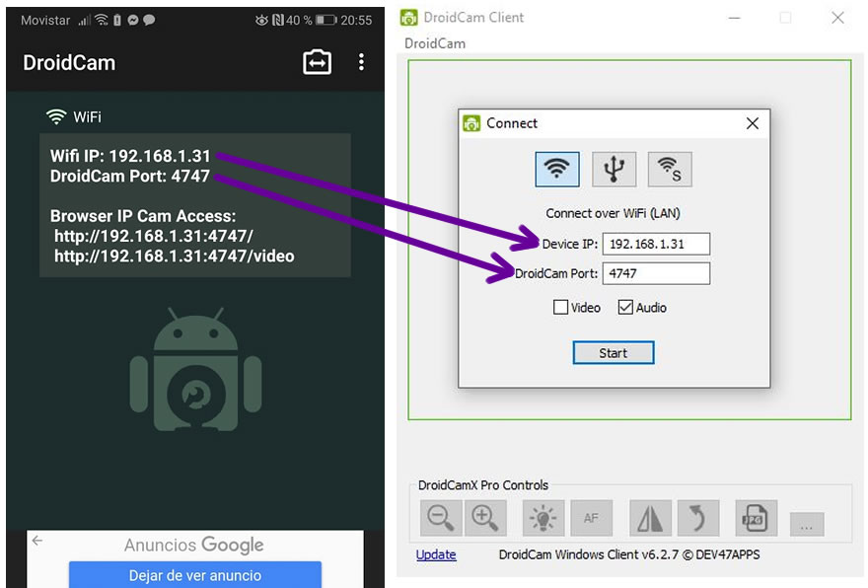Tap the http://192.168.1.31:4747/ address text
The width and height of the screenshot is (868, 588).
[153, 237]
